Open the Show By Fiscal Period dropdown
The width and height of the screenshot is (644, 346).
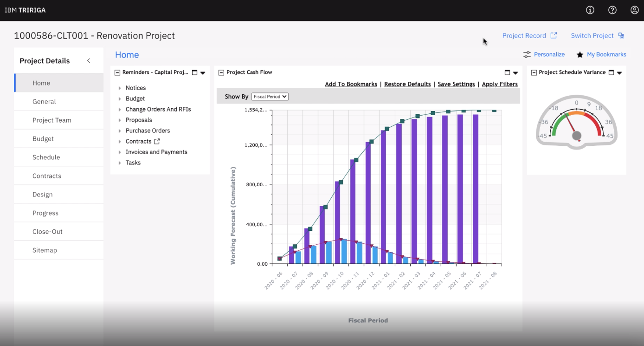(x=270, y=97)
